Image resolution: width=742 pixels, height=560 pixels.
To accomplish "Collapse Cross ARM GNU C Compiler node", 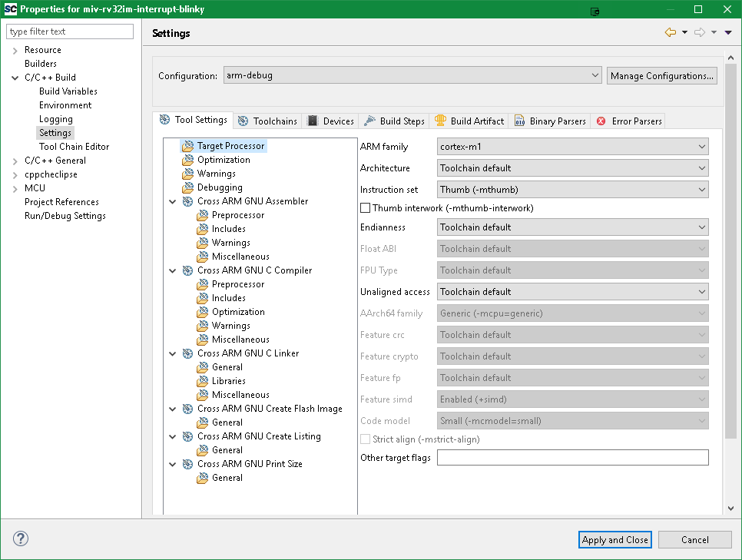I will click(x=173, y=270).
